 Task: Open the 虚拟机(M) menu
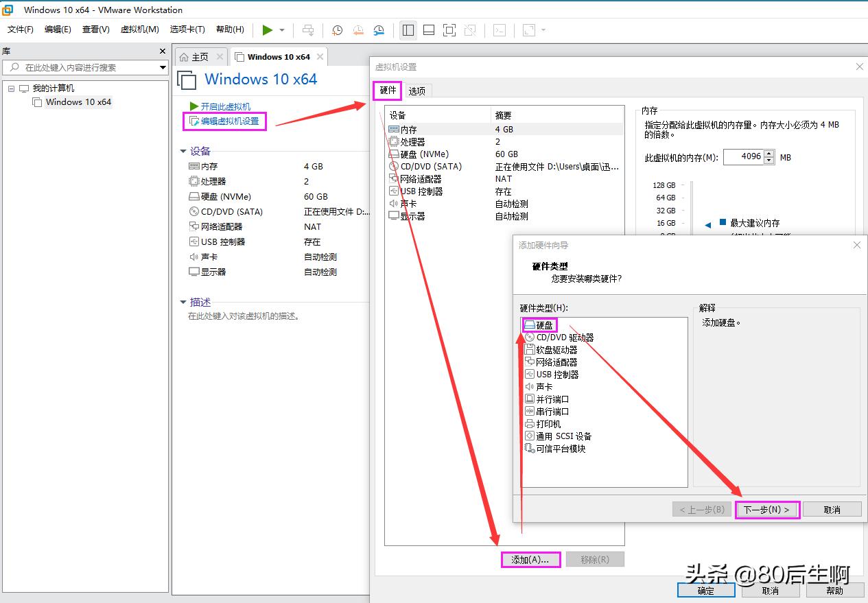(x=139, y=29)
